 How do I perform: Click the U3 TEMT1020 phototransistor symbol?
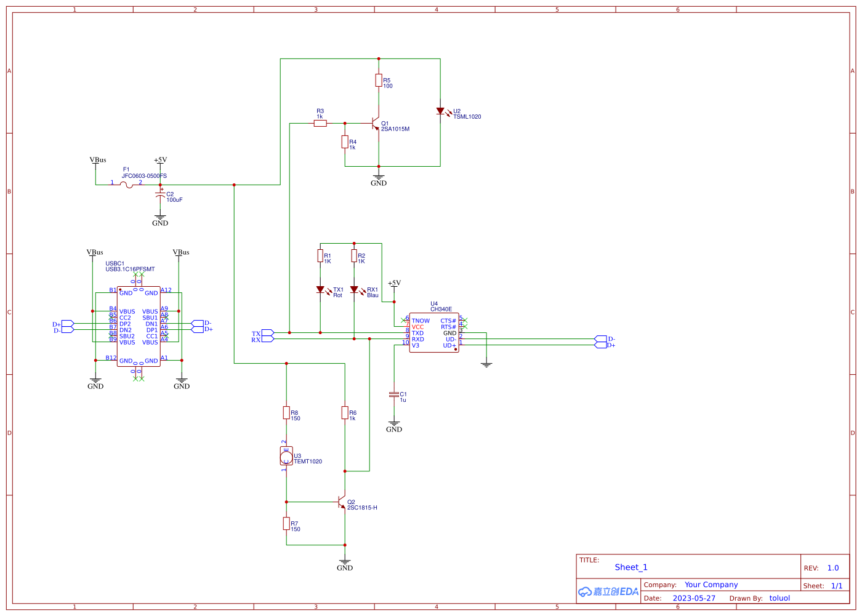tap(286, 457)
